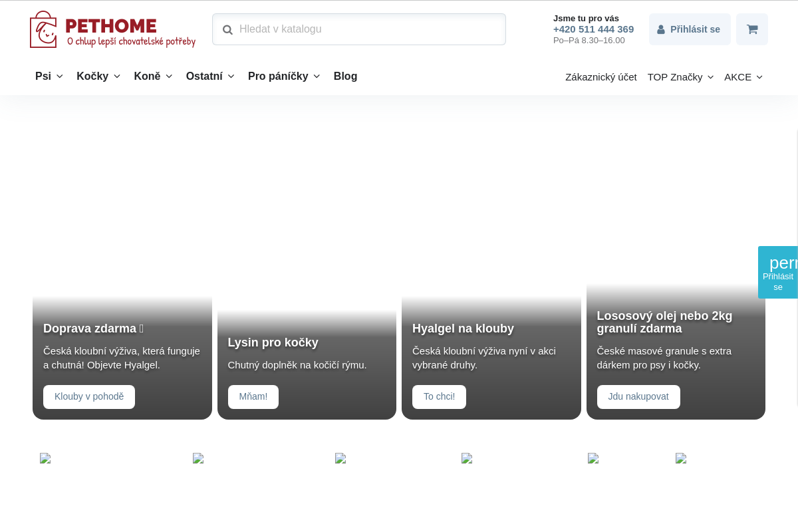Click the Přihlásit se button in header
798x532 pixels.
(x=690, y=29)
